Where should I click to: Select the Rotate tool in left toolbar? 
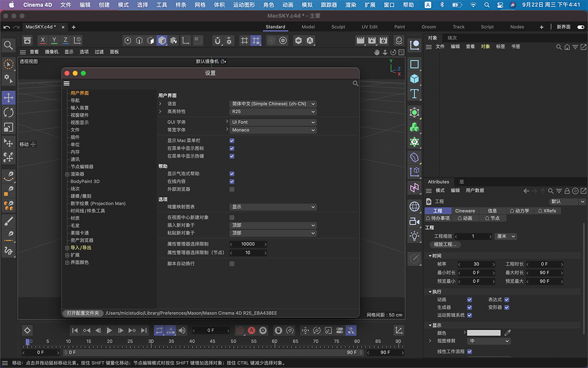pyautogui.click(x=8, y=112)
